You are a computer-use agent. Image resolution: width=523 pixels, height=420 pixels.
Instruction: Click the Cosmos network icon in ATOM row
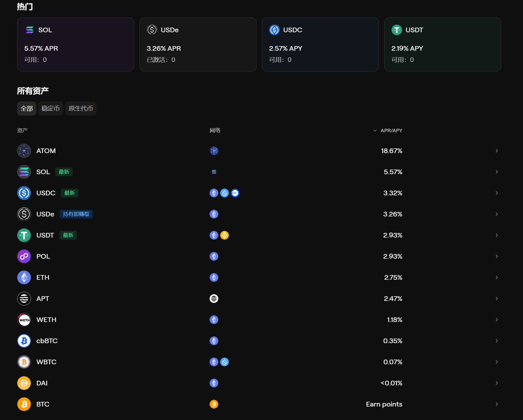click(x=214, y=151)
